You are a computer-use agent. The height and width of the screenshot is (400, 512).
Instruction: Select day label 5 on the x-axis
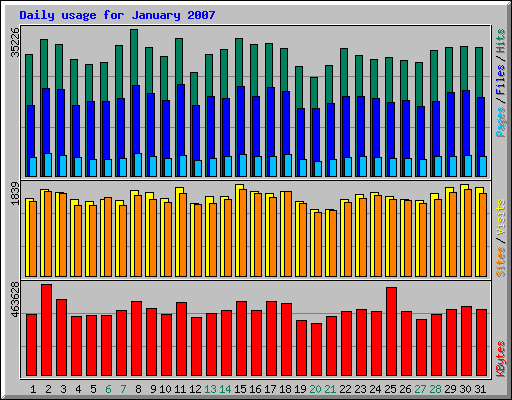coord(93,389)
